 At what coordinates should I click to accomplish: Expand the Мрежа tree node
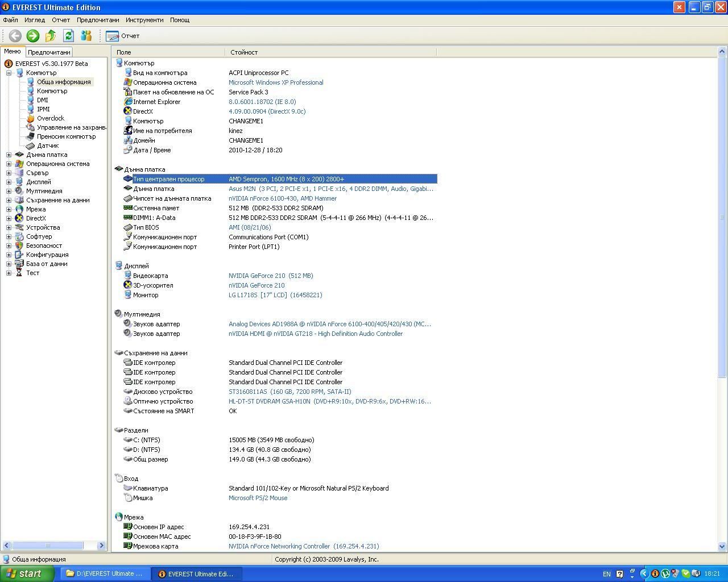(9, 209)
